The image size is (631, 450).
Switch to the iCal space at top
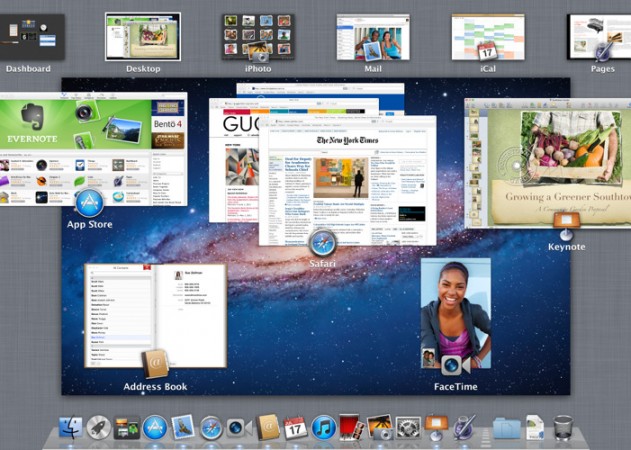(488, 36)
